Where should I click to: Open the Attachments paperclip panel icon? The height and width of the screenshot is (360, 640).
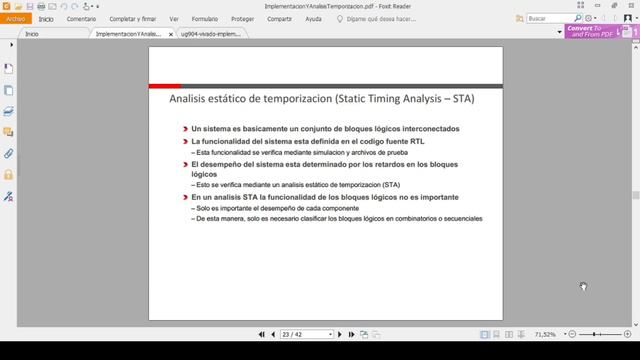click(8, 153)
